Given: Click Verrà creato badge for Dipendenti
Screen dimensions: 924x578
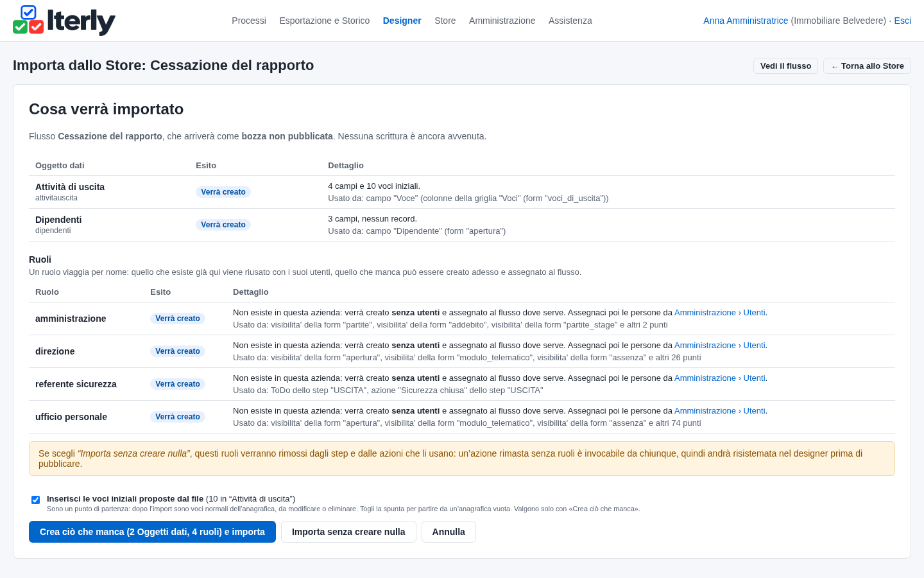Looking at the screenshot, I should click(223, 225).
